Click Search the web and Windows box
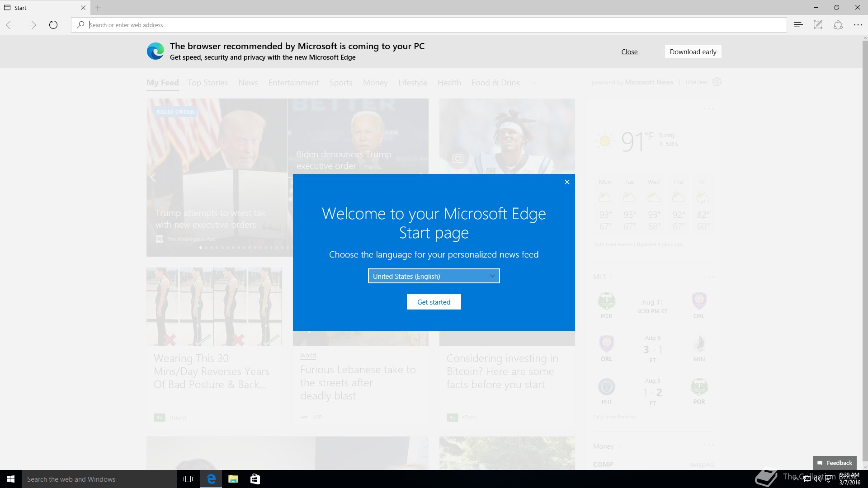The width and height of the screenshot is (868, 488). tap(99, 479)
